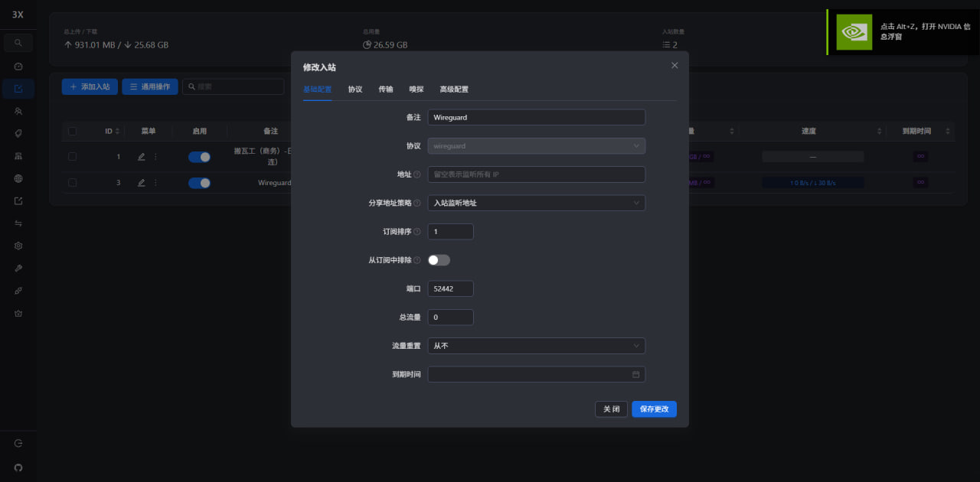Open the 流量重置 dropdown showing 从不

pos(537,346)
